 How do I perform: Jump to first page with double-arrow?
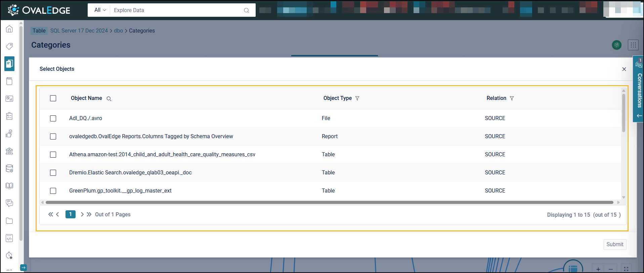(x=50, y=214)
